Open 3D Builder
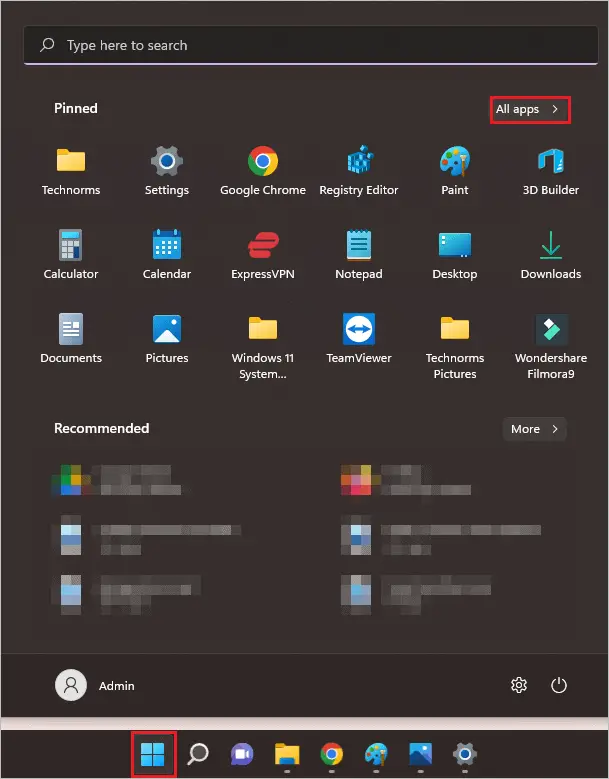 click(550, 171)
